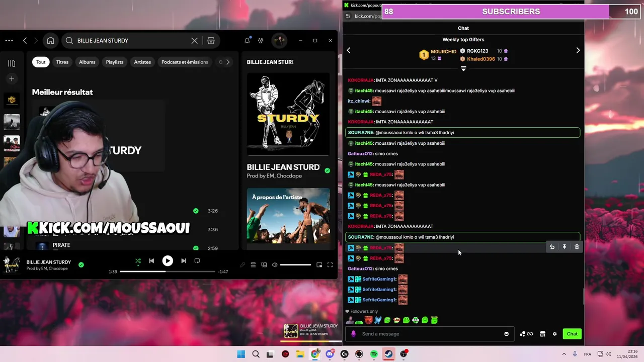Select the Playlists filter chip

click(x=115, y=62)
